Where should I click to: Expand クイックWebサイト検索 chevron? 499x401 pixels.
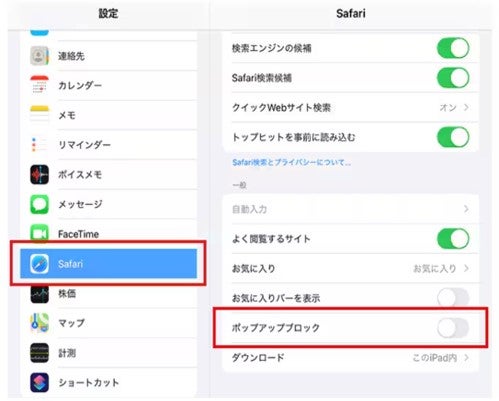pos(466,107)
